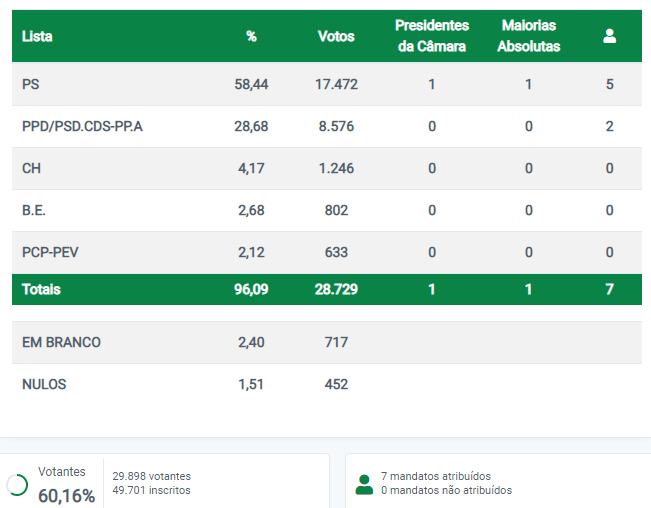Click the voter turnout progress circle
This screenshot has width=651, height=508.
[17, 484]
